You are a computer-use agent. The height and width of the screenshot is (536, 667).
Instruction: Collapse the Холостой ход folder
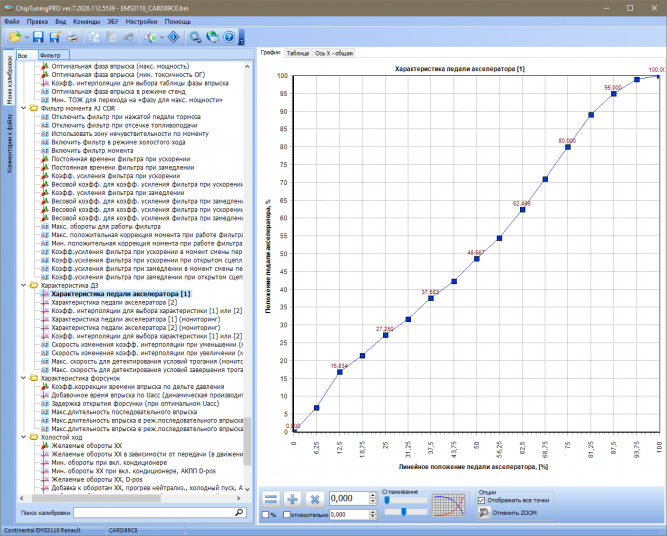coord(24,437)
